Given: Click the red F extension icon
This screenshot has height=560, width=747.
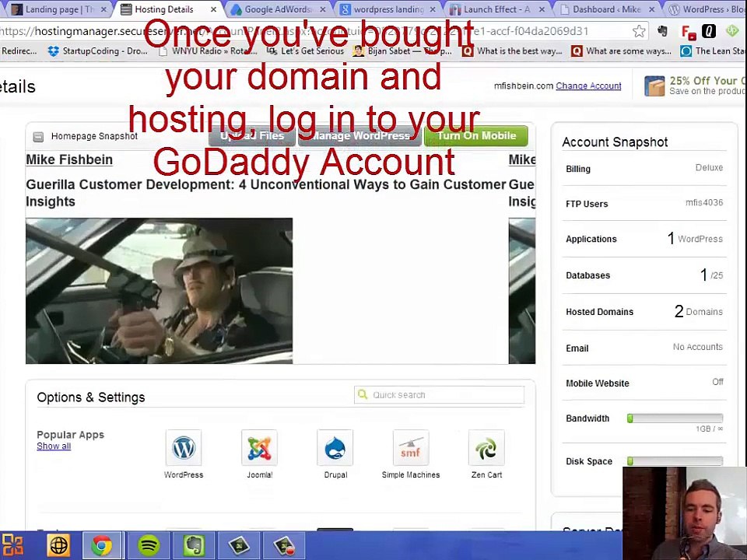Looking at the screenshot, I should click(688, 32).
